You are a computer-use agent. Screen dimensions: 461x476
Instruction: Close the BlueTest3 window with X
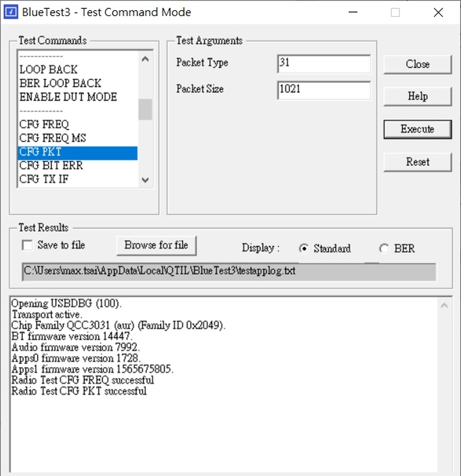(x=438, y=12)
